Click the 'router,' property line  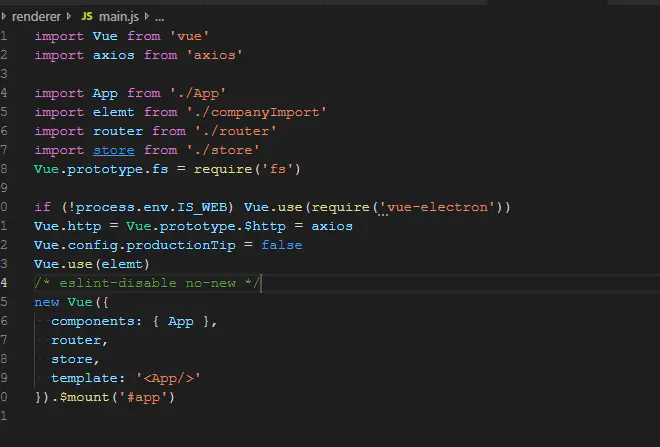click(x=80, y=341)
